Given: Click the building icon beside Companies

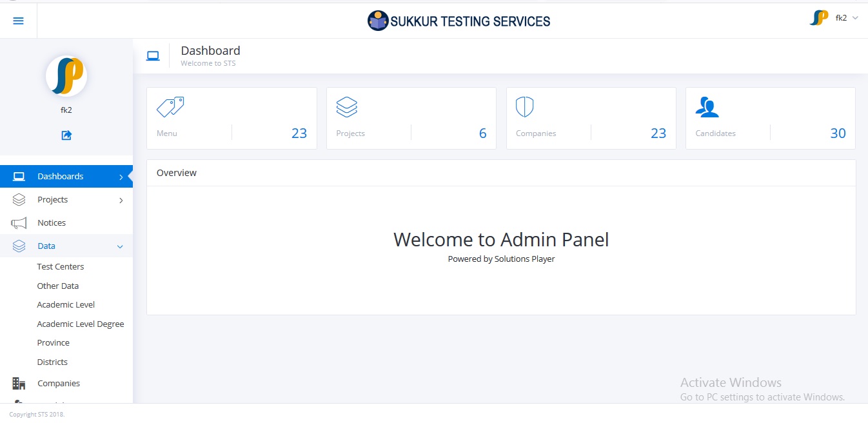Looking at the screenshot, I should coord(19,384).
